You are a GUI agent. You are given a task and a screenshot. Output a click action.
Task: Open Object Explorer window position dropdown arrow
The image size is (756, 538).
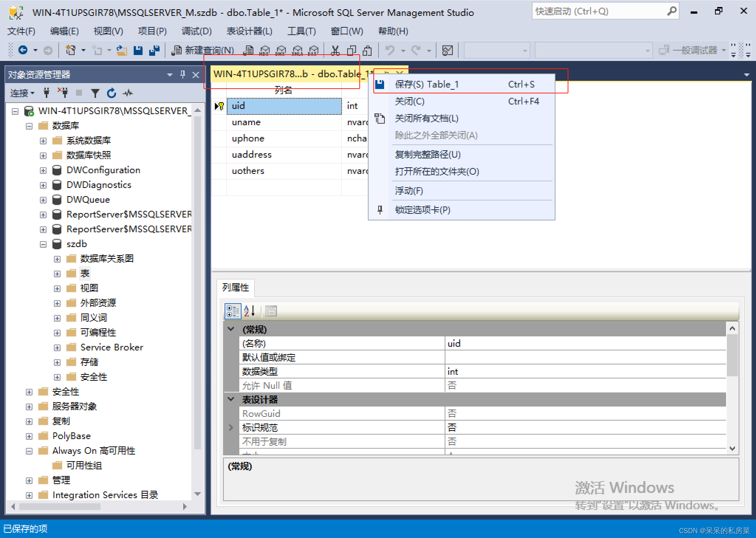[x=170, y=75]
